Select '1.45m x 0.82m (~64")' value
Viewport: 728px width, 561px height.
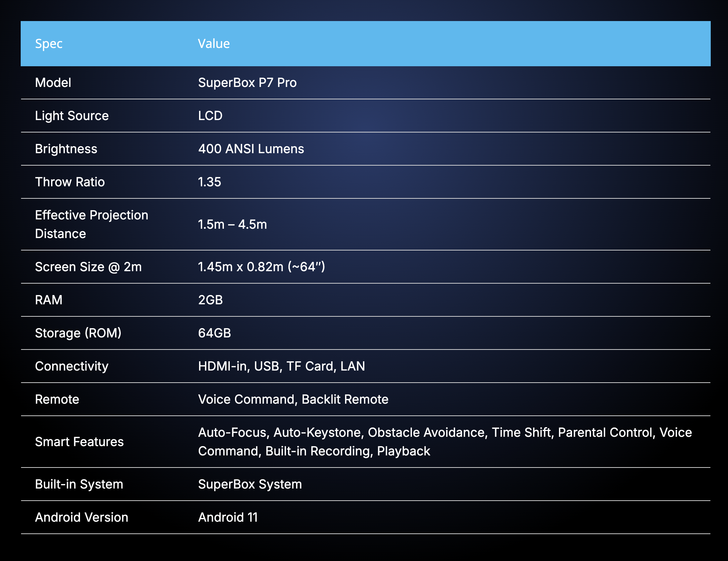pyautogui.click(x=262, y=267)
